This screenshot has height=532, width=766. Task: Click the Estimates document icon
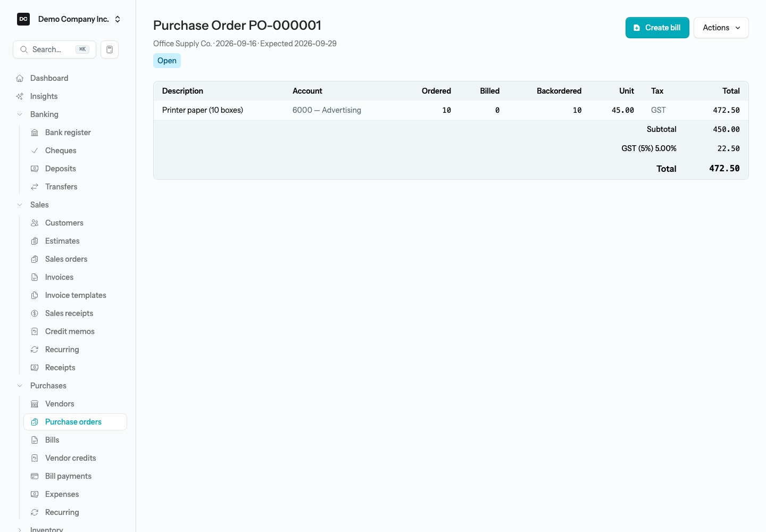pos(35,241)
